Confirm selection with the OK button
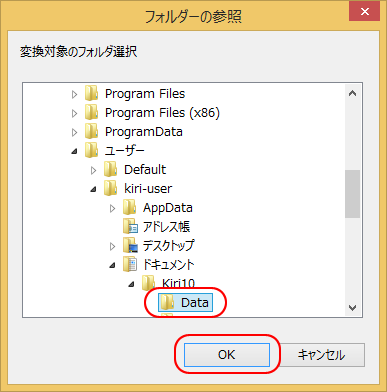387x392 pixels. pyautogui.click(x=227, y=355)
